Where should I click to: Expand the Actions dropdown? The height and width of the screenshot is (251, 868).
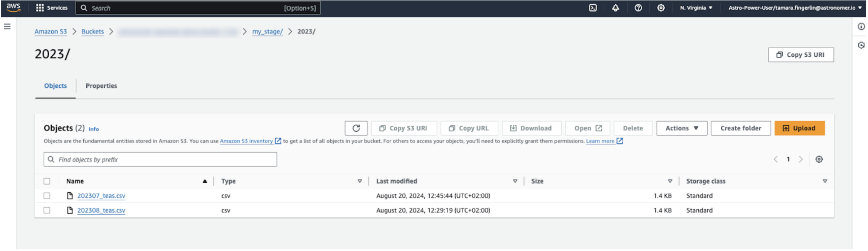point(681,128)
